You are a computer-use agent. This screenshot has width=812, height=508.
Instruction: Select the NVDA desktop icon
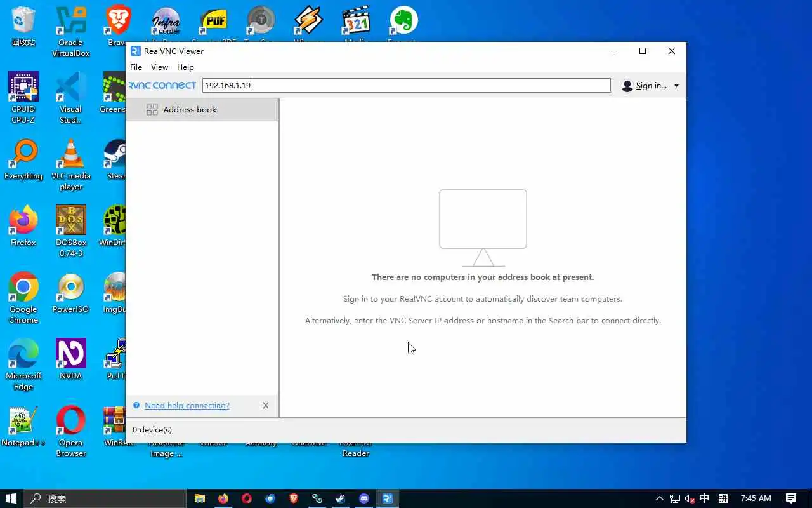click(71, 359)
